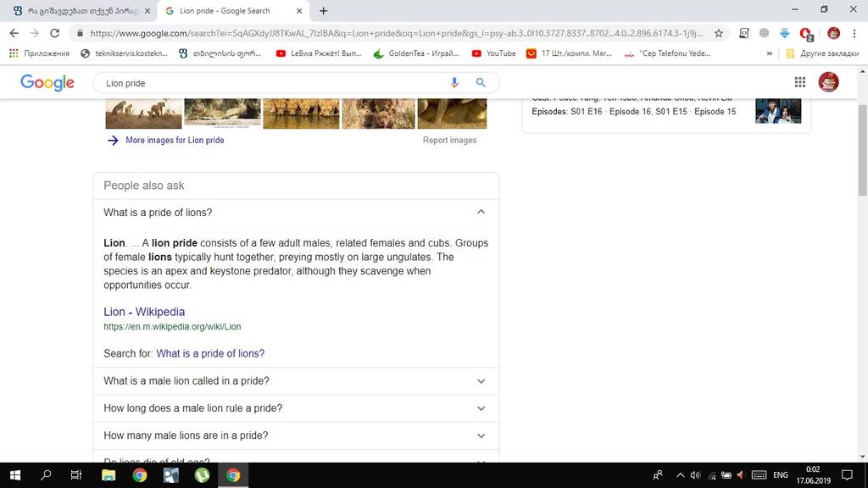Open Lion - Wikipedia result
This screenshot has width=868, height=488.
144,312
